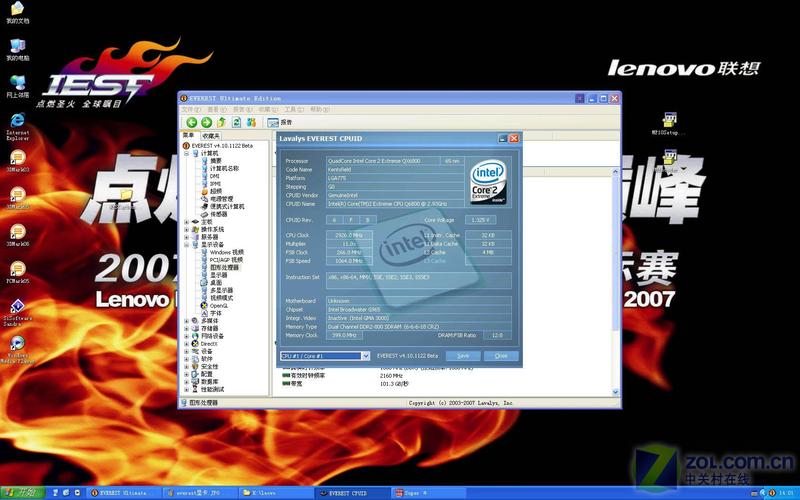The image size is (800, 500).
Task: Expand the 操作系统 tree branch
Action: click(187, 230)
